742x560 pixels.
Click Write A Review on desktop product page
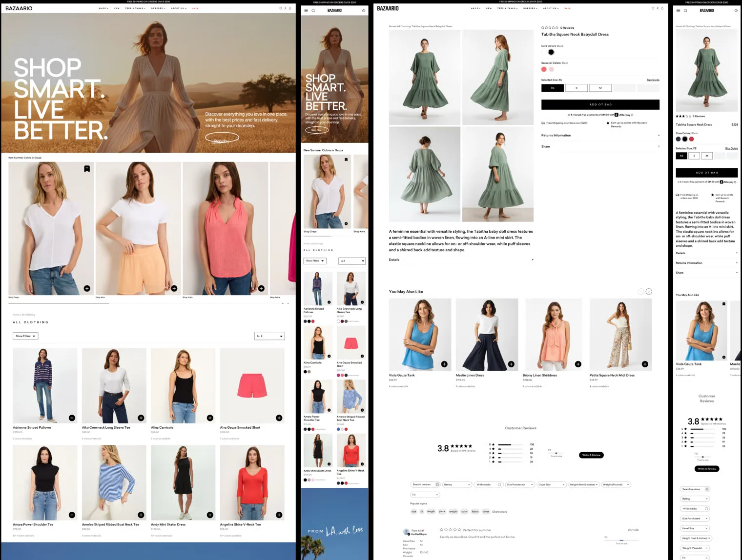click(x=591, y=455)
